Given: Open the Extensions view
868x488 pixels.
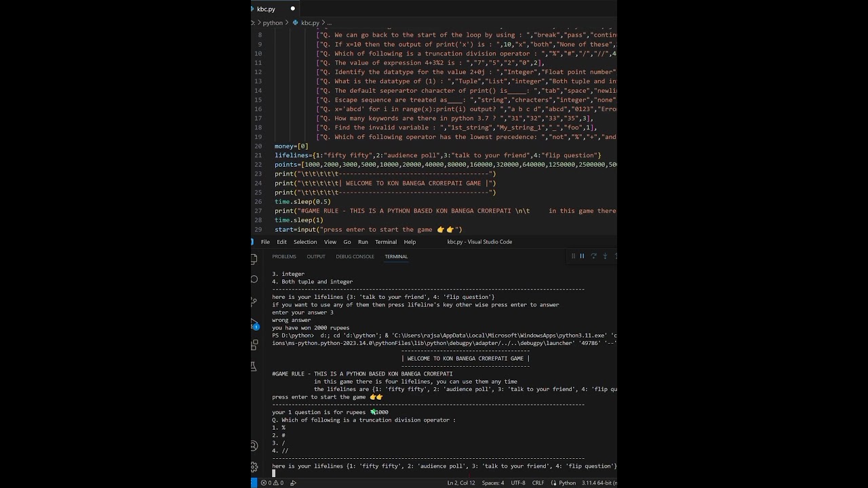Looking at the screenshot, I should (254, 344).
